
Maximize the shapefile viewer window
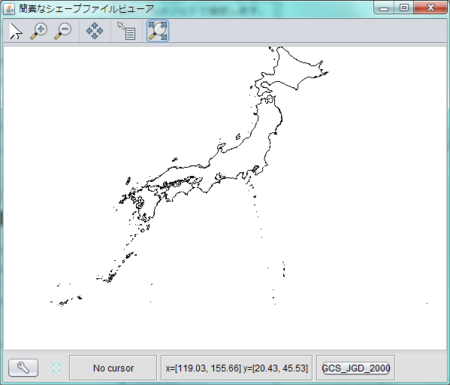[x=404, y=8]
